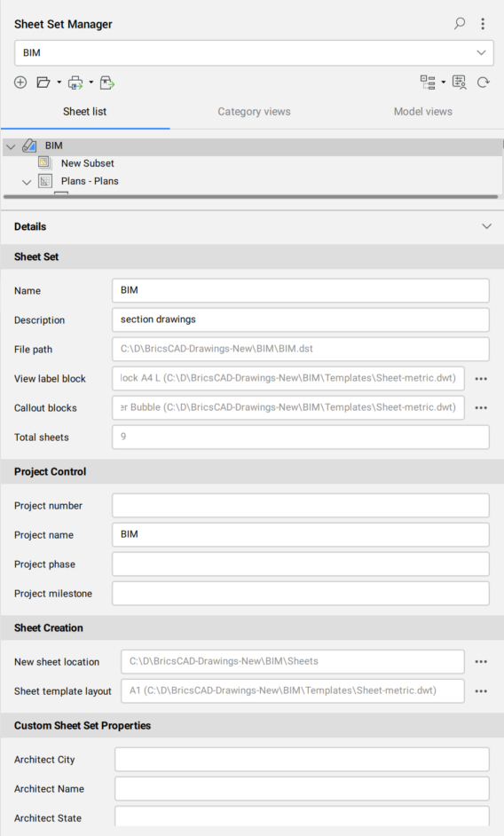504x836 pixels.
Task: Browse for New sheet location
Action: [x=481, y=662]
